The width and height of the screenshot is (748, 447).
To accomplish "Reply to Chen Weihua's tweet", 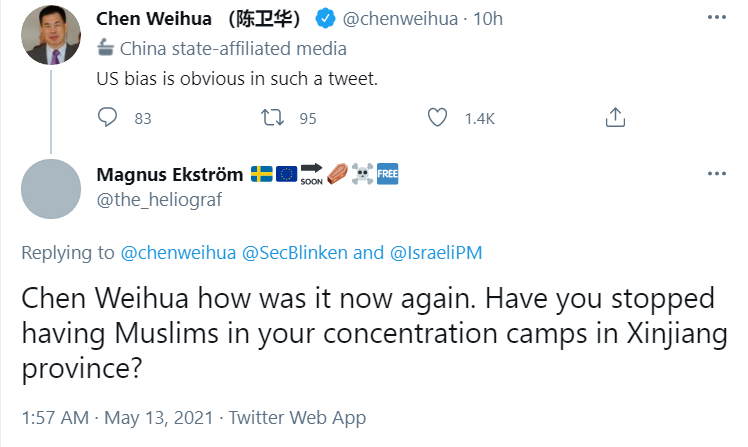I will (x=108, y=118).
